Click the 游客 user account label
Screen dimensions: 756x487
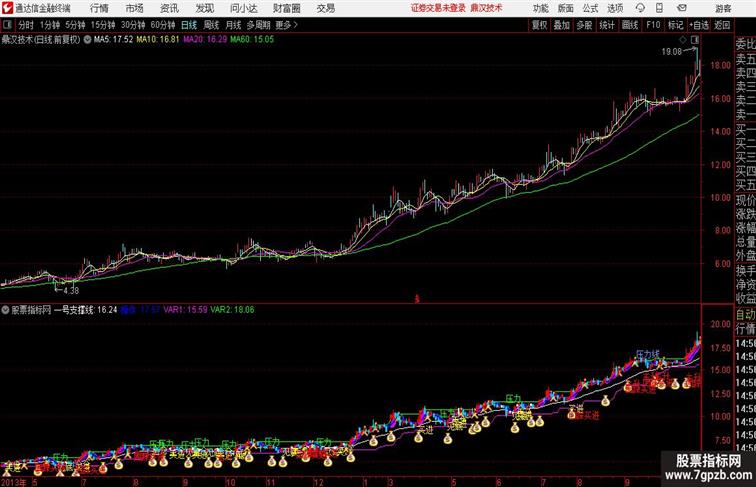click(723, 8)
